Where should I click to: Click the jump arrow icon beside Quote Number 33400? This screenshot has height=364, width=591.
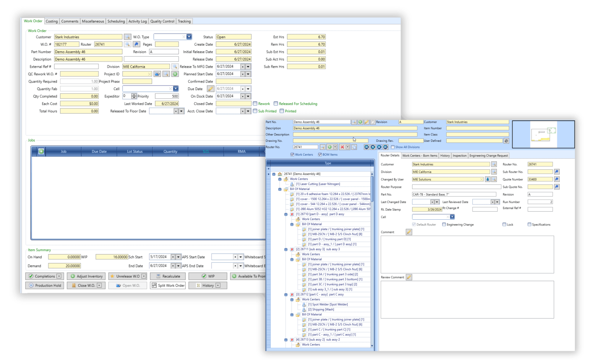557,179
